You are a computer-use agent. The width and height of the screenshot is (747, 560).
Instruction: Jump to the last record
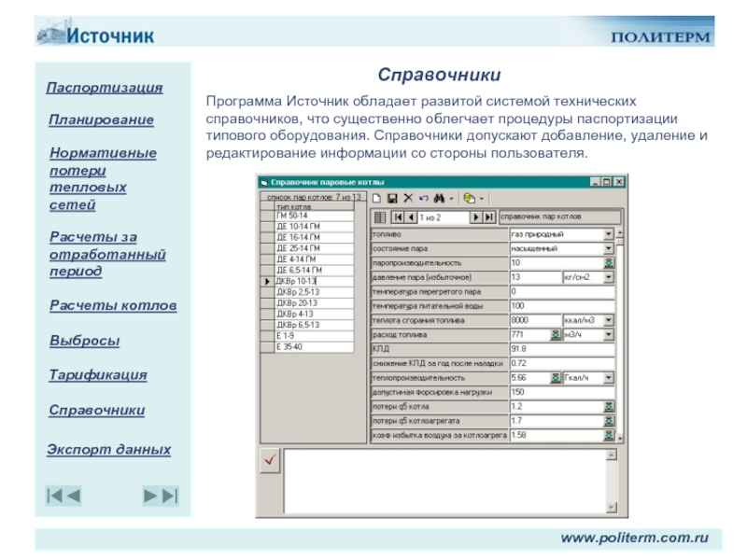(489, 217)
